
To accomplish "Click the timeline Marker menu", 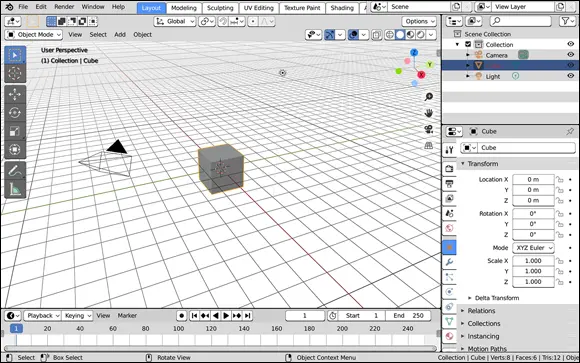I will click(127, 316).
